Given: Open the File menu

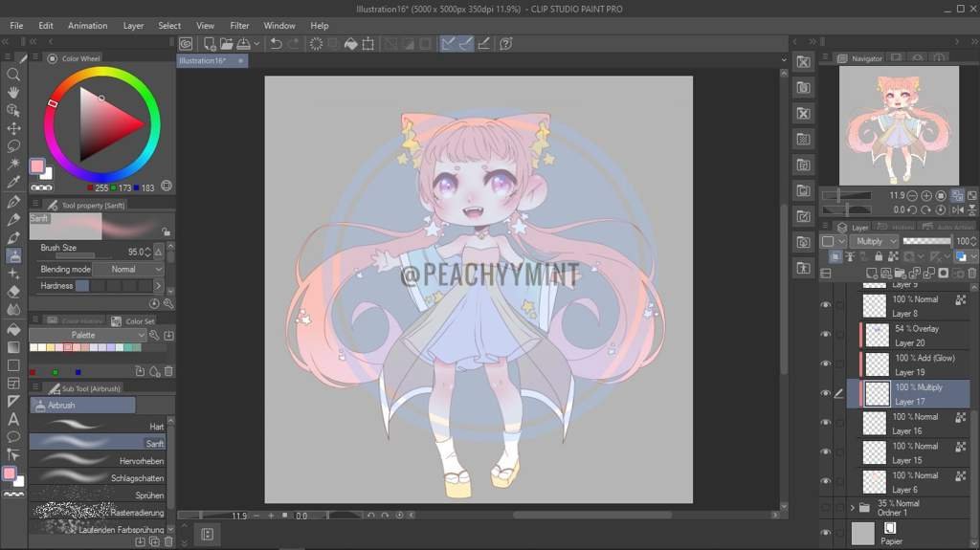Looking at the screenshot, I should point(16,26).
